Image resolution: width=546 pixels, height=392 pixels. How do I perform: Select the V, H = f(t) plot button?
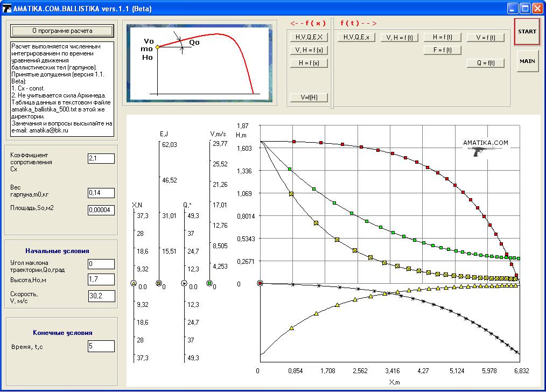pyautogui.click(x=400, y=38)
